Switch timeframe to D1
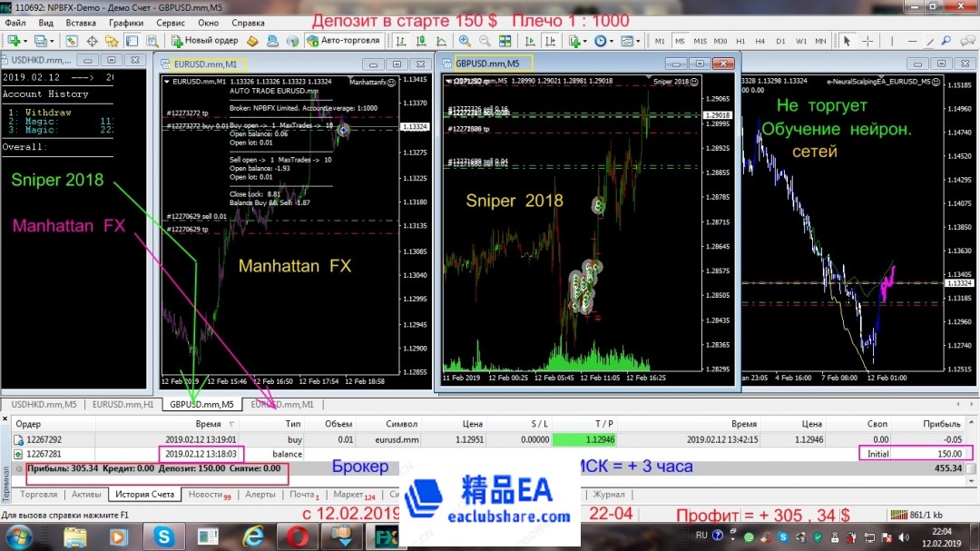980x551 pixels. (x=780, y=41)
